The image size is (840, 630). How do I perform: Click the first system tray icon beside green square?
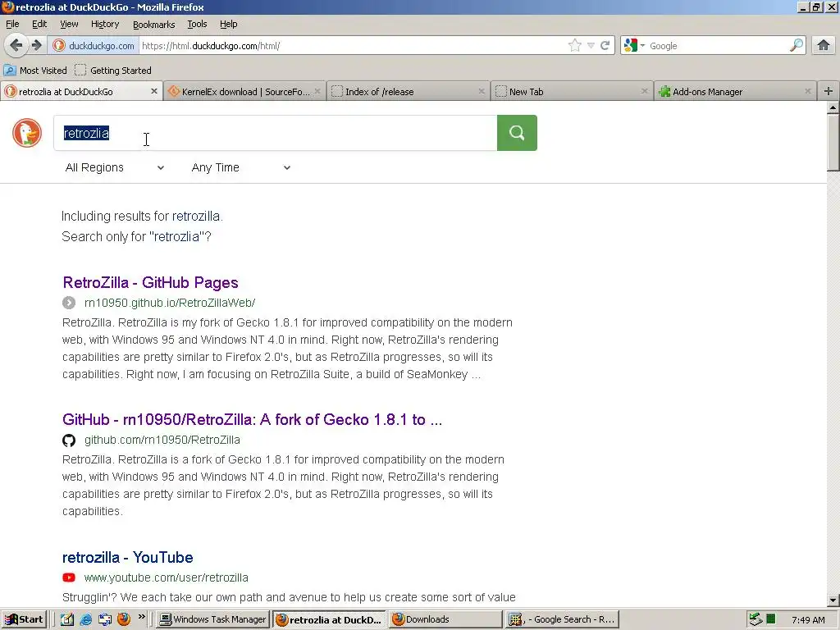tap(756, 619)
